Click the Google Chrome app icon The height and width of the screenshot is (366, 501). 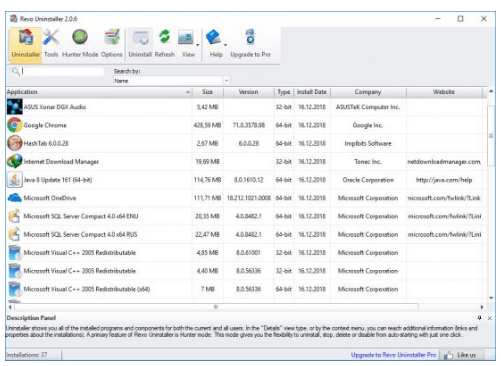click(15, 125)
